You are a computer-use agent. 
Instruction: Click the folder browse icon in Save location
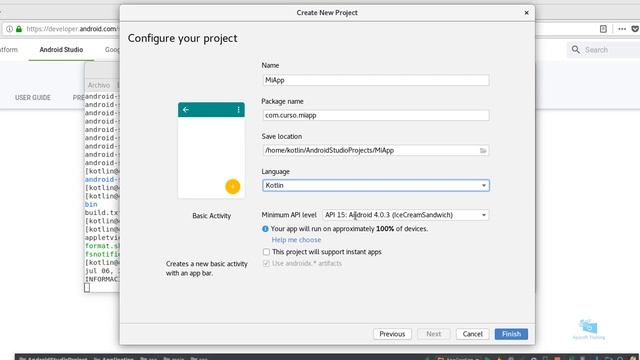483,151
